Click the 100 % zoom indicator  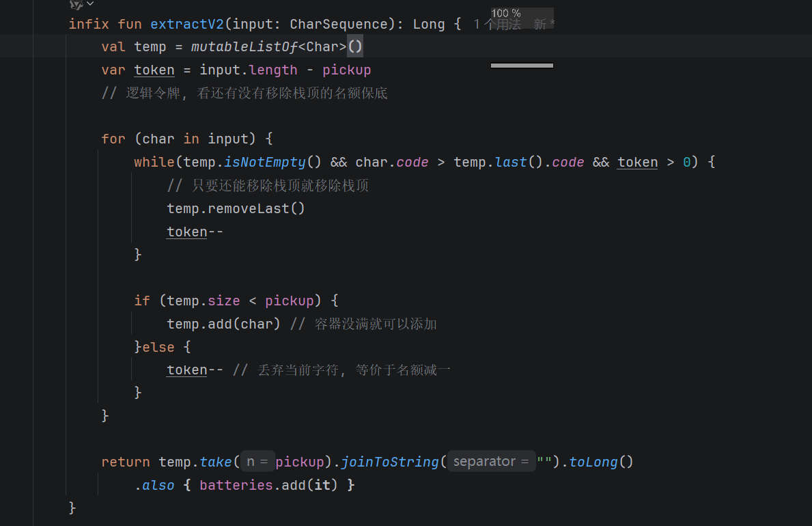pyautogui.click(x=506, y=14)
